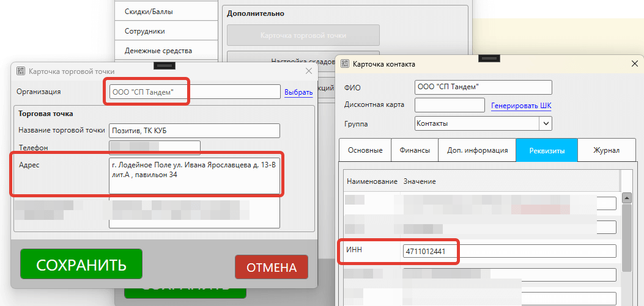Click the QR icon in Карточка контакта title

pyautogui.click(x=344, y=64)
